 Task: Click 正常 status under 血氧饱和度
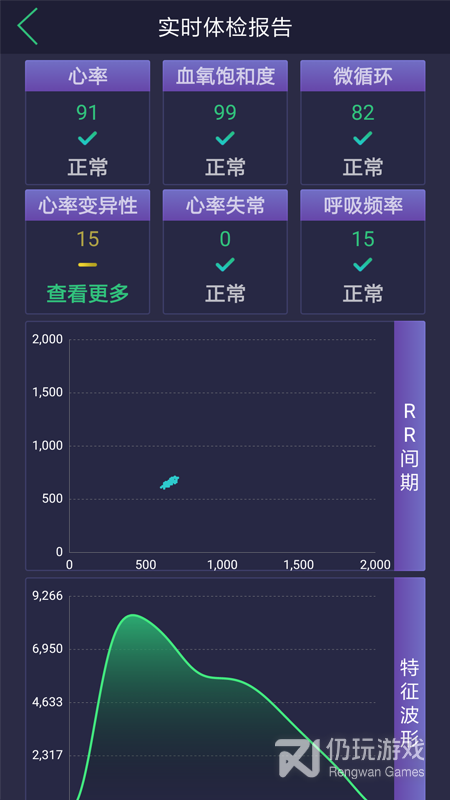[225, 167]
